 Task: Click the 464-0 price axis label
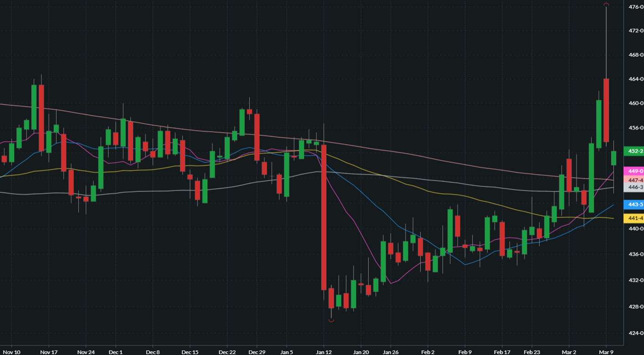pos(635,79)
